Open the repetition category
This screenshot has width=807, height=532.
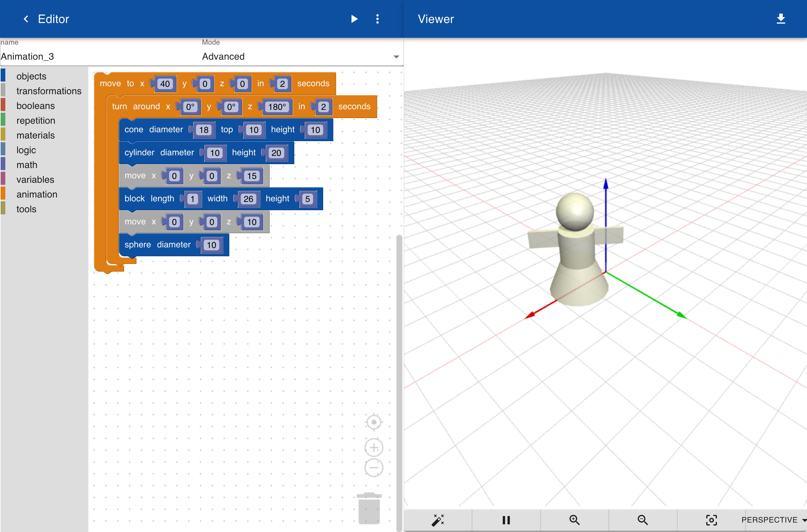click(x=36, y=120)
